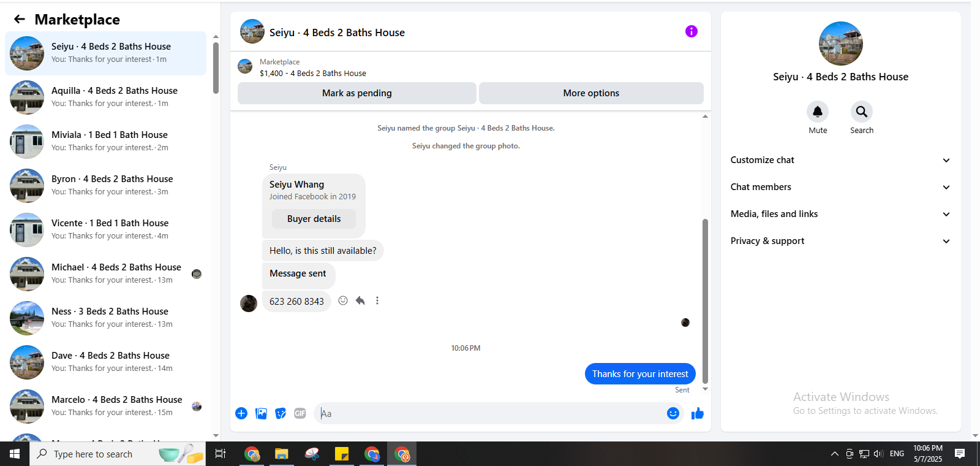This screenshot has width=980, height=466.
Task: Open more actions with the plus icon
Action: (241, 413)
